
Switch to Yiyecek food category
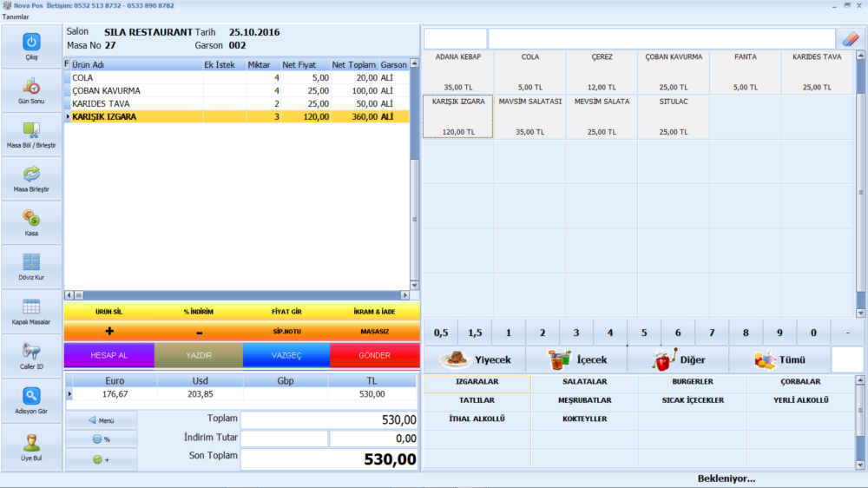[x=475, y=359]
